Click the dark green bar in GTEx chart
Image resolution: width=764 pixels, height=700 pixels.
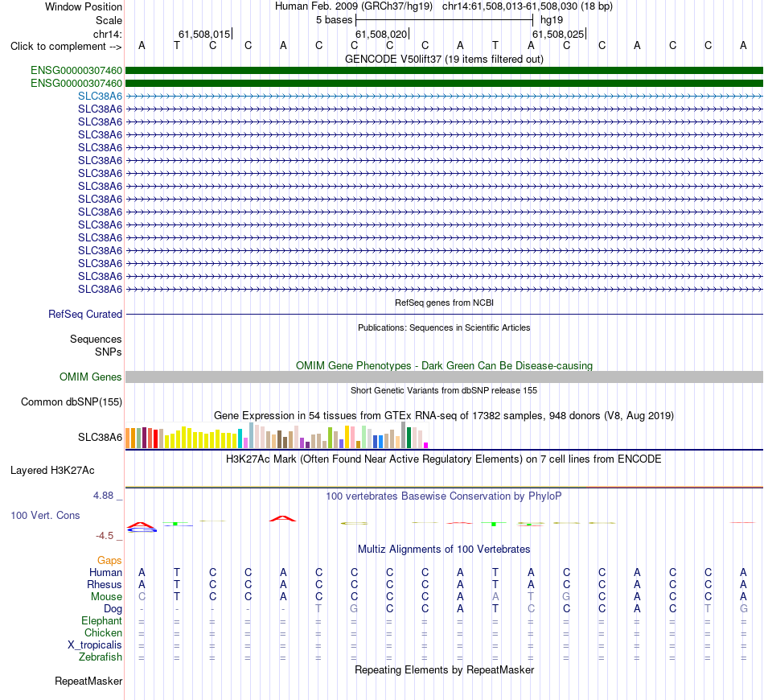click(409, 437)
